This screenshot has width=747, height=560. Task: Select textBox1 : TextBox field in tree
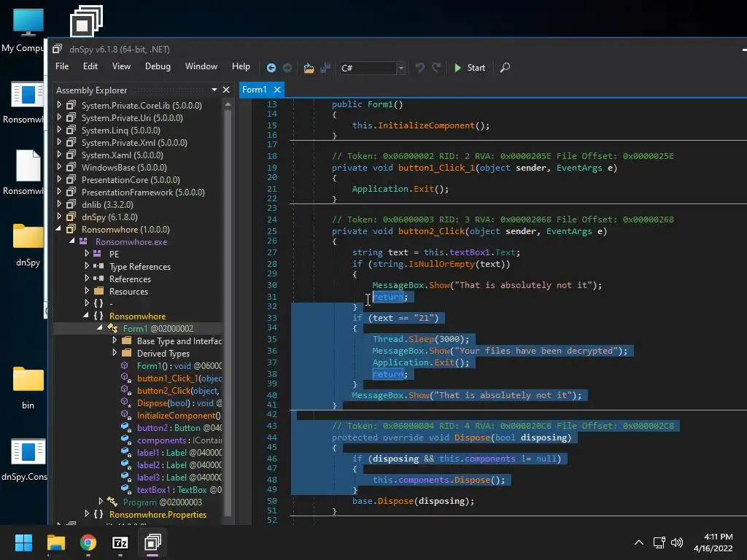[179, 489]
